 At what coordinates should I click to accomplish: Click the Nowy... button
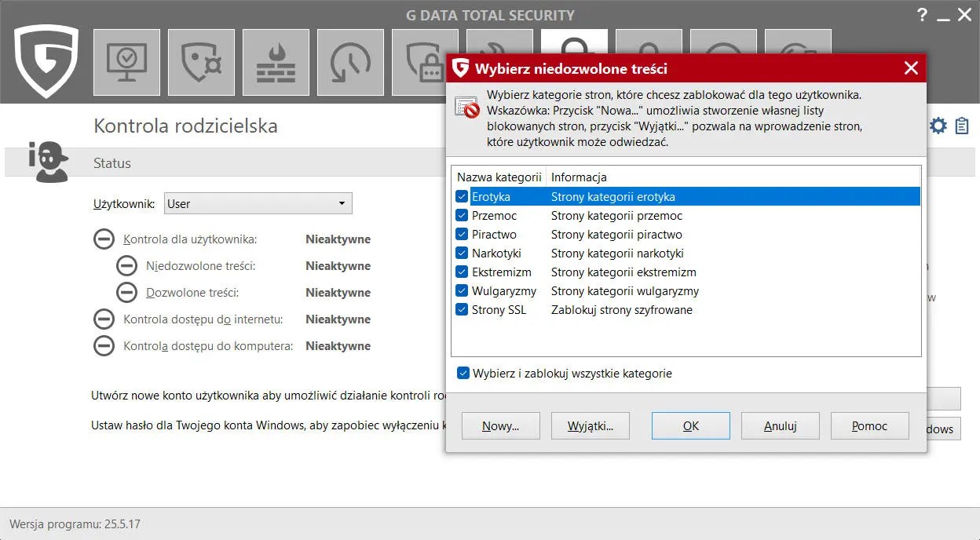tap(500, 425)
